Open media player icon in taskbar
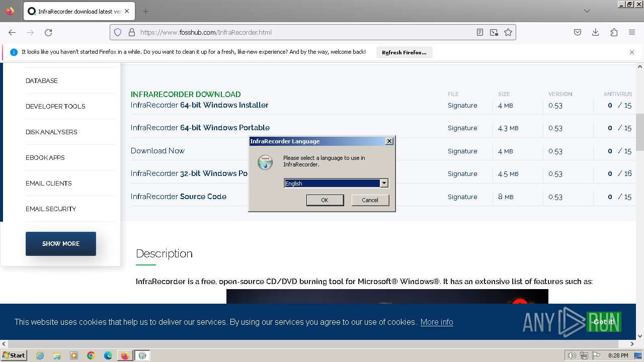The image size is (644, 362). [x=74, y=355]
